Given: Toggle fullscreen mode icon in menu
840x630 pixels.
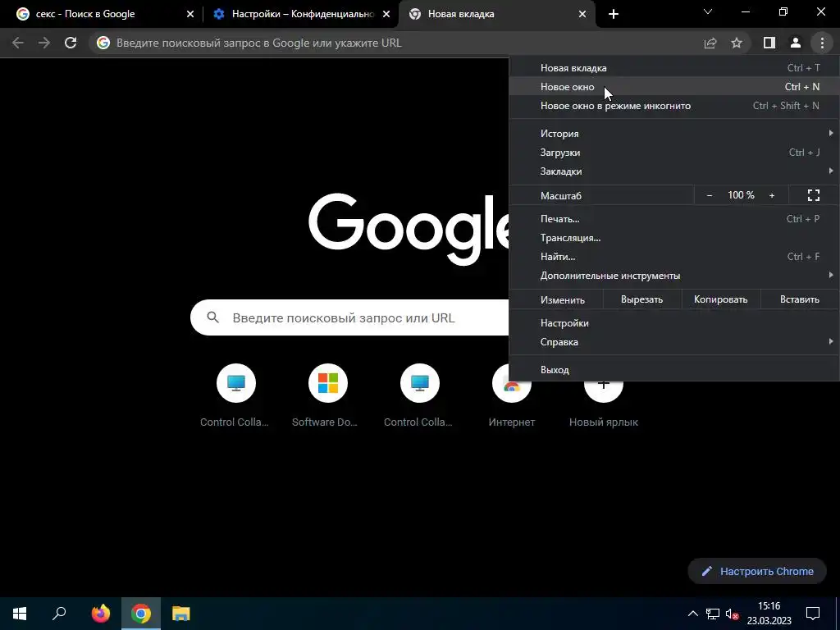Looking at the screenshot, I should 813,195.
